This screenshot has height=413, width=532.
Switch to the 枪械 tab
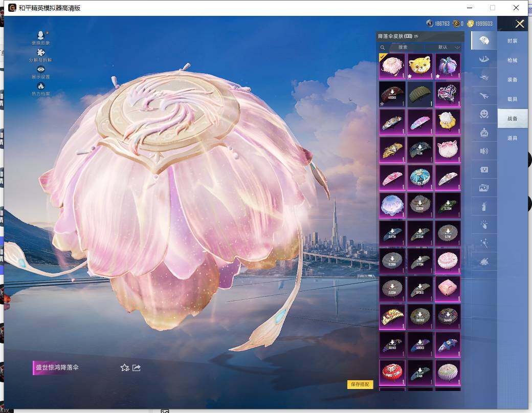[x=512, y=60]
